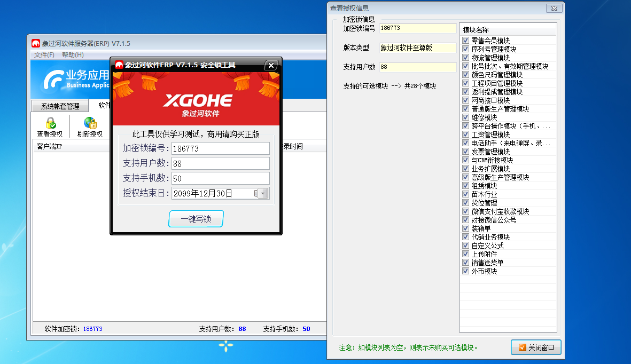Select the 对接微信公众号 row

[508, 220]
